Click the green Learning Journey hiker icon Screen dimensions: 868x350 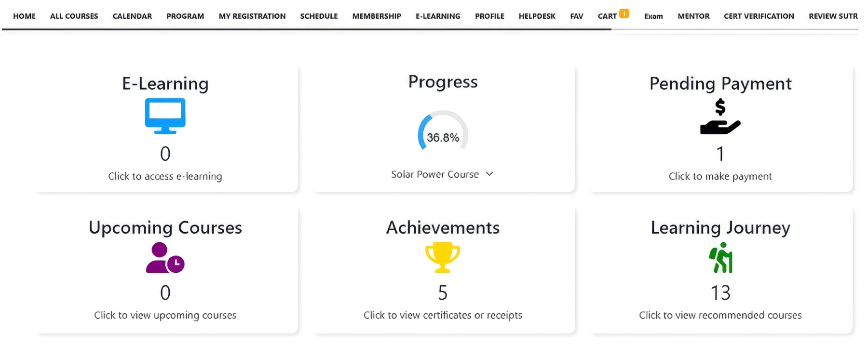click(x=720, y=258)
